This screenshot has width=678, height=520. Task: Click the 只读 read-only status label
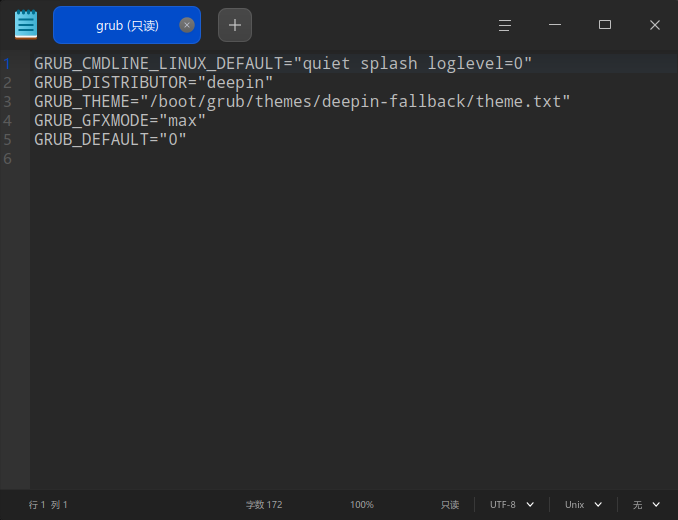(450, 504)
